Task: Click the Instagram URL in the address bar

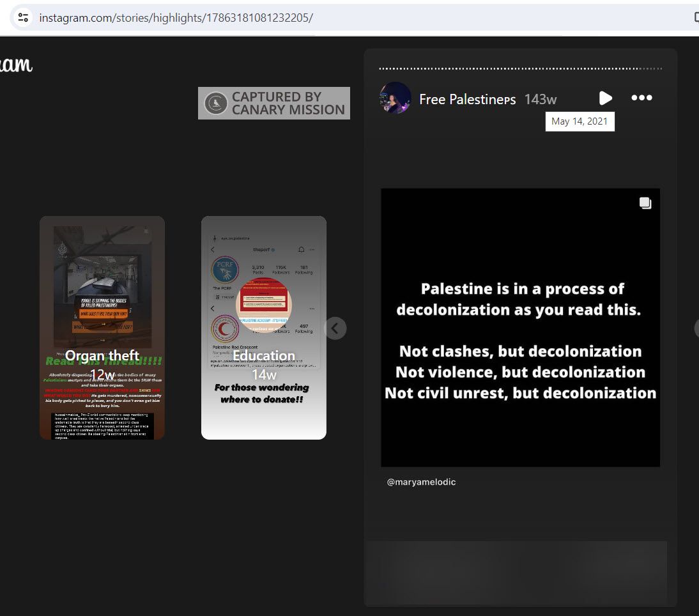Action: [x=176, y=18]
